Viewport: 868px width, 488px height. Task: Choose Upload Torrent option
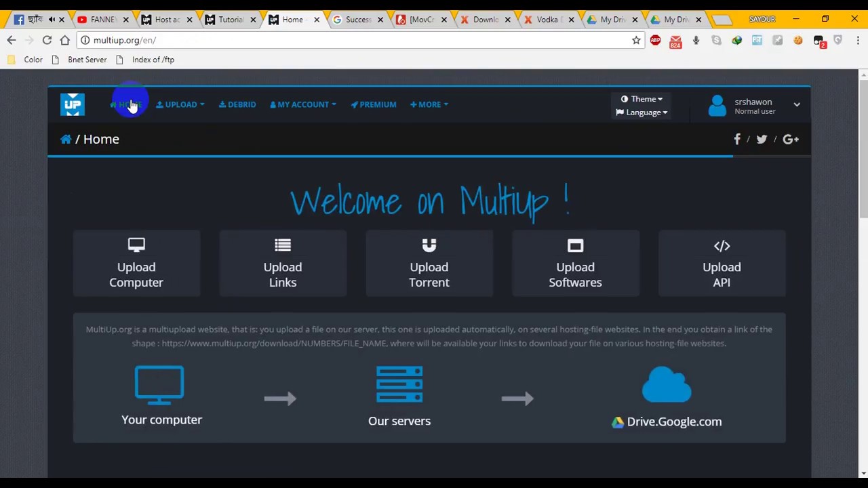pos(429,264)
